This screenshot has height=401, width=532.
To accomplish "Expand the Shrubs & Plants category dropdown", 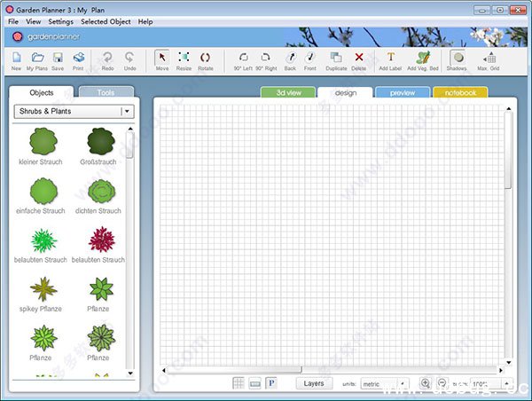I will [x=127, y=112].
